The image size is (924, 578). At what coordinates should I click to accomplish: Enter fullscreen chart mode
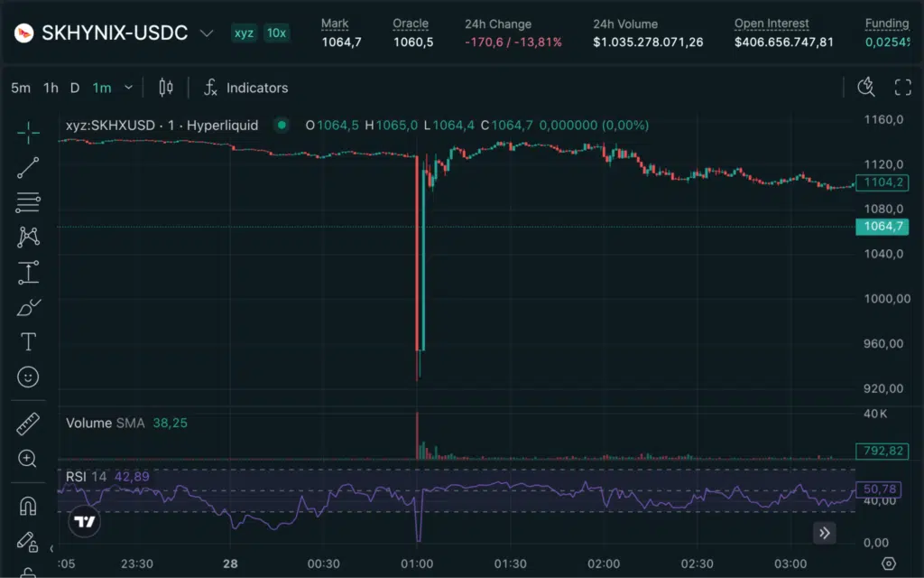(902, 88)
